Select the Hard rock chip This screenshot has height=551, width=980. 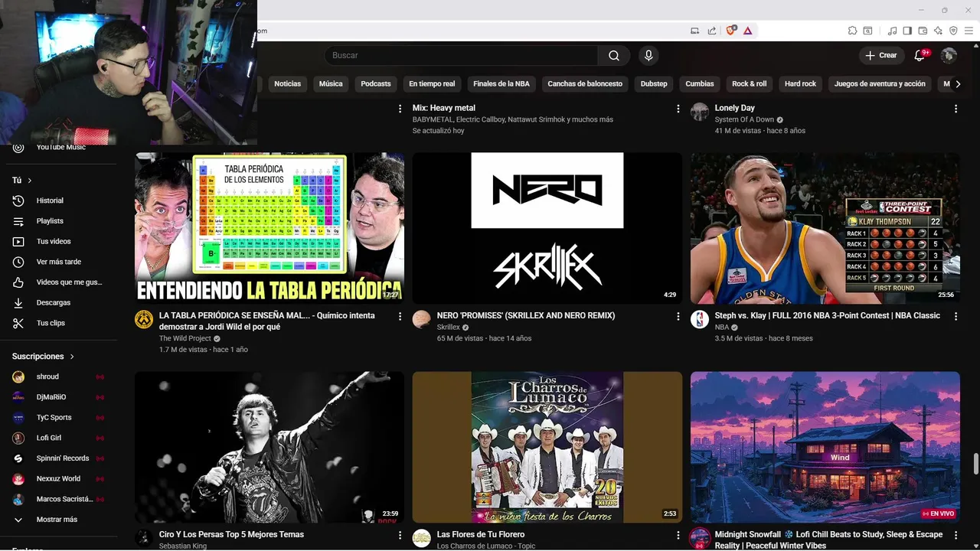click(800, 84)
